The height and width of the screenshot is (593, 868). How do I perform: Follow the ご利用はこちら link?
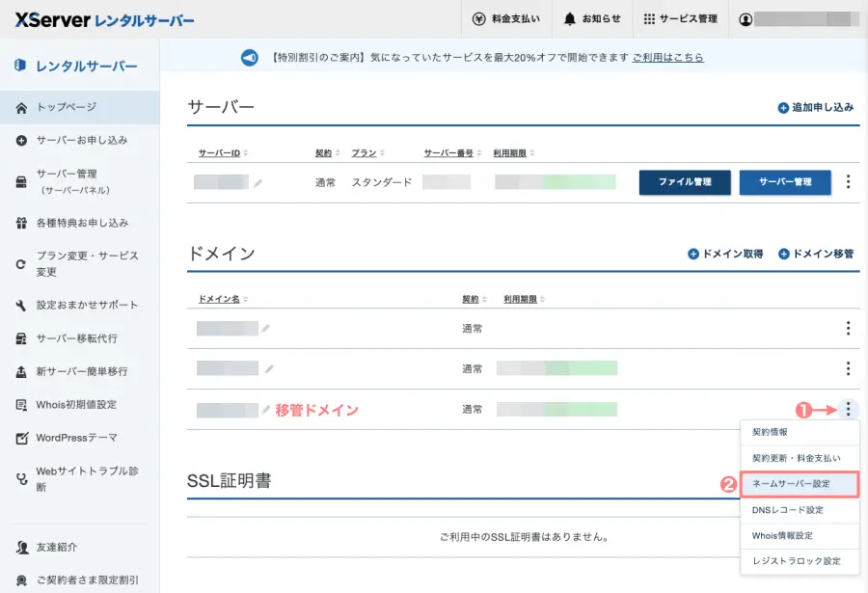[667, 58]
